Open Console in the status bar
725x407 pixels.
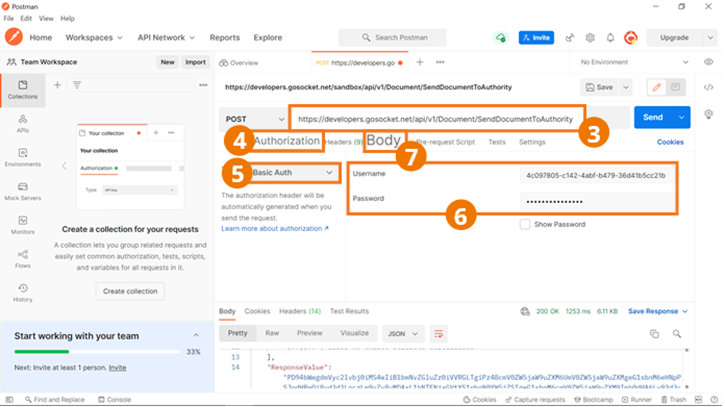point(115,400)
